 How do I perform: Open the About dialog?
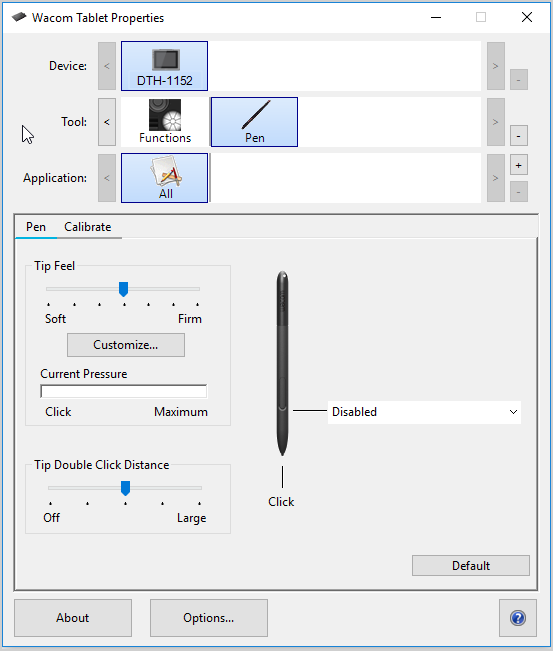(73, 618)
